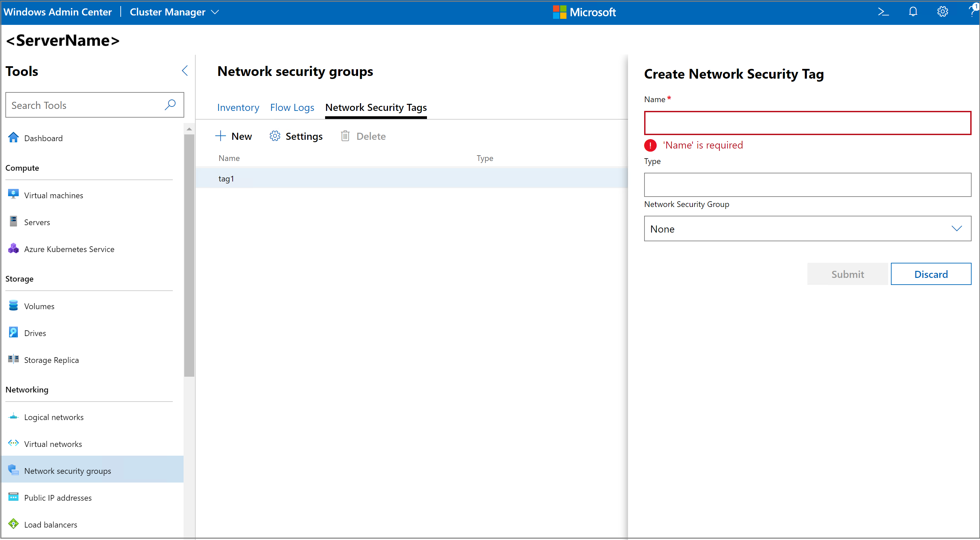Click the Discard button
The image size is (980, 540).
point(931,274)
